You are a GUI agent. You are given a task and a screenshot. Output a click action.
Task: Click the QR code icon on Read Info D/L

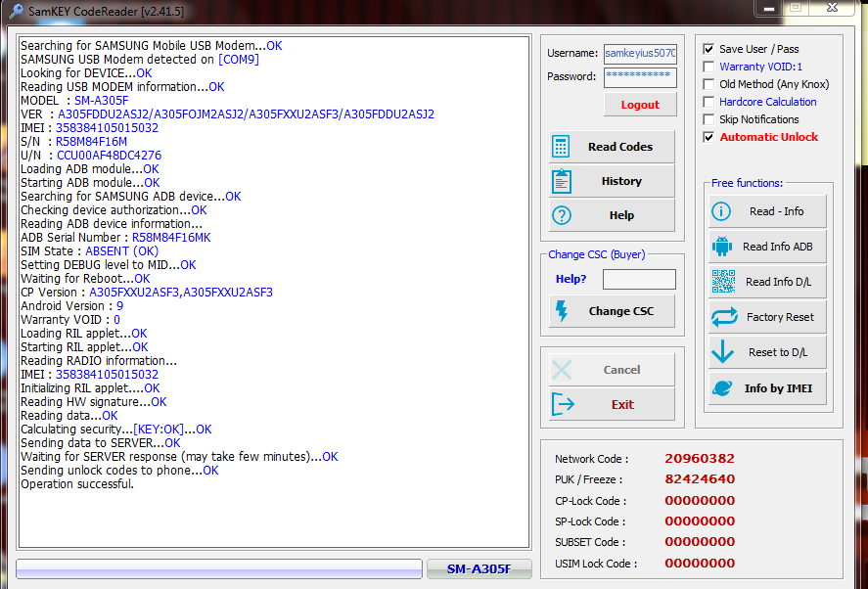(723, 281)
